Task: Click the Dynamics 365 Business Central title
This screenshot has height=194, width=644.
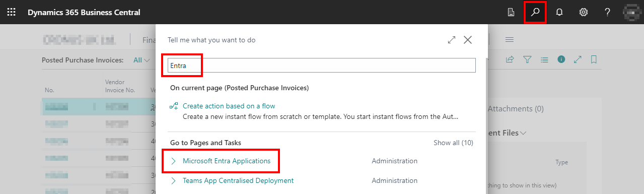Action: (x=84, y=12)
